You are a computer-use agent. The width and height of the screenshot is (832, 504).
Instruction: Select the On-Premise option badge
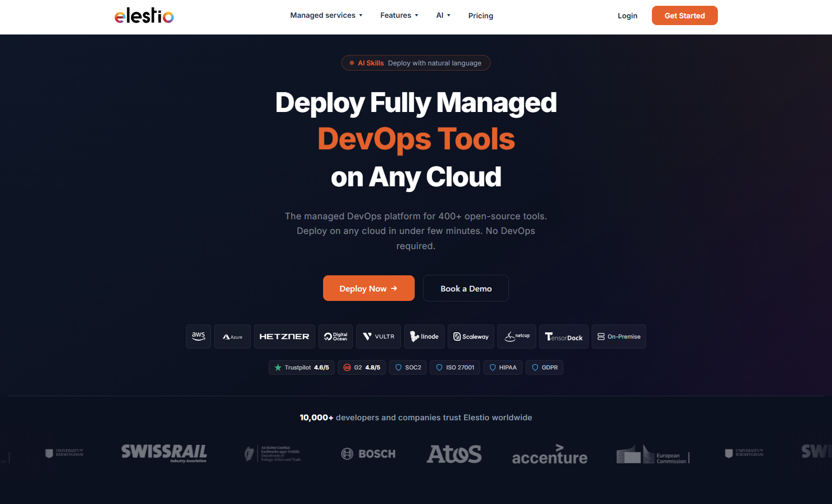[x=619, y=337]
